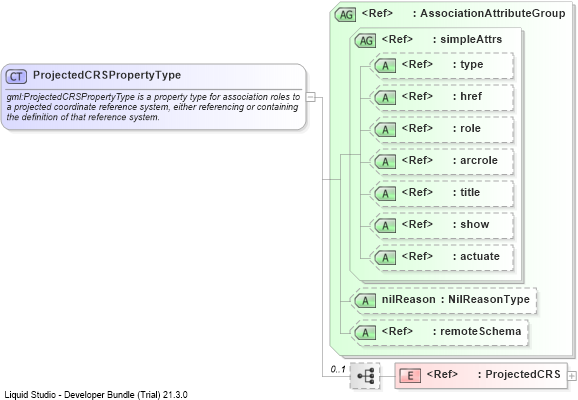Viewport: 578px width, 400px height.
Task: Click the A icon of href attribute
Action: tap(385, 98)
